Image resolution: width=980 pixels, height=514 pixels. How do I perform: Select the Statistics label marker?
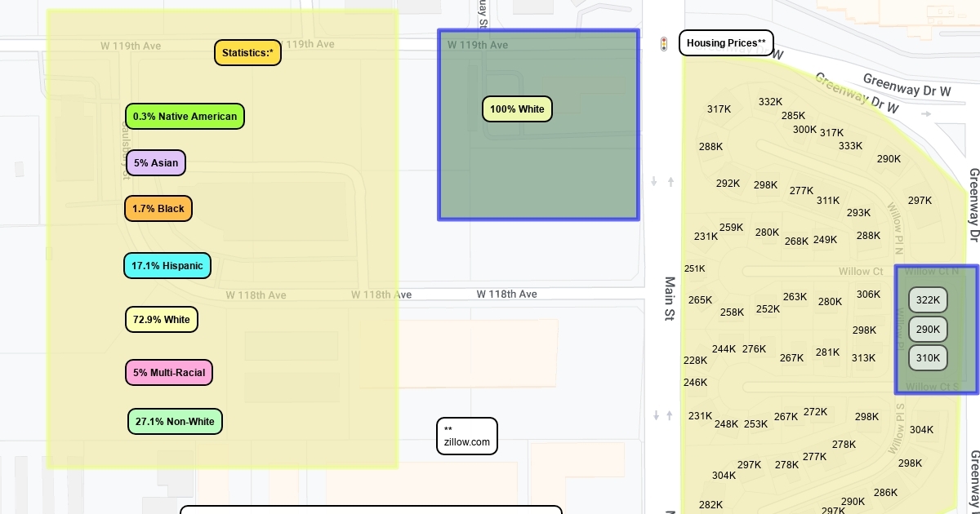tap(247, 53)
